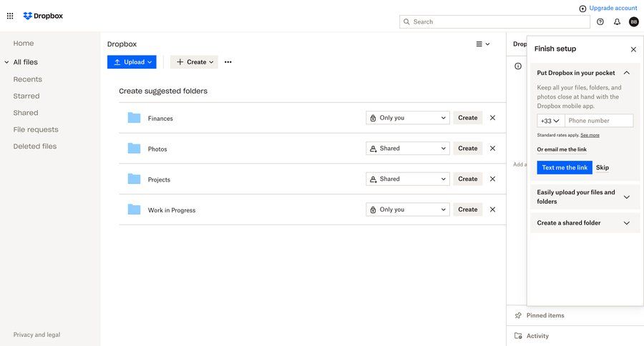Image resolution: width=644 pixels, height=346 pixels.
Task: Click the Dropbox logo
Action: click(43, 16)
